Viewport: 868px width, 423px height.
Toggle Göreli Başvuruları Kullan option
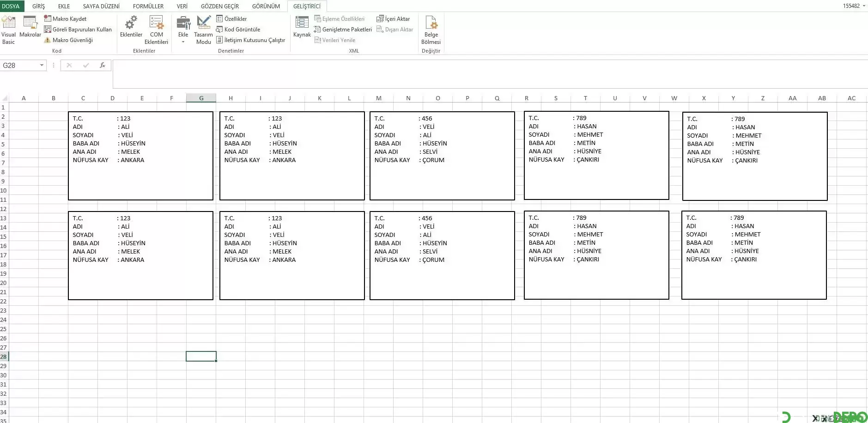click(x=78, y=30)
